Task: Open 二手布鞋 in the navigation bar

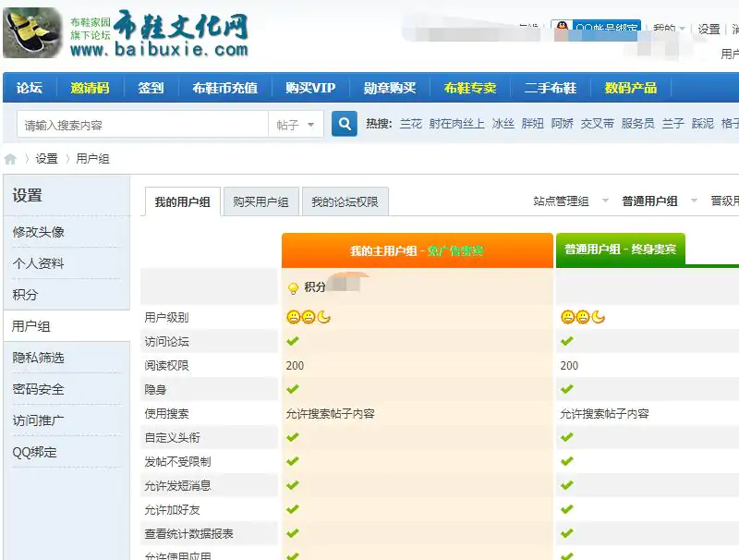Action: (x=550, y=88)
